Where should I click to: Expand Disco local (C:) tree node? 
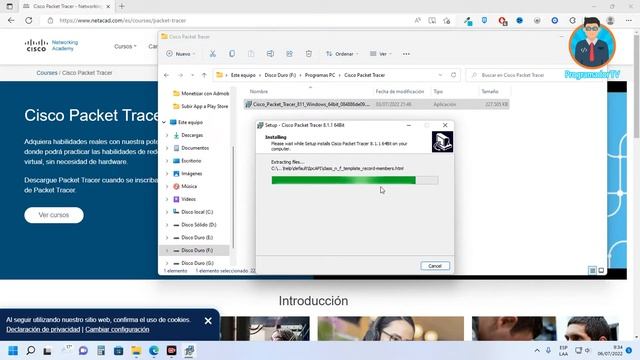pos(167,212)
